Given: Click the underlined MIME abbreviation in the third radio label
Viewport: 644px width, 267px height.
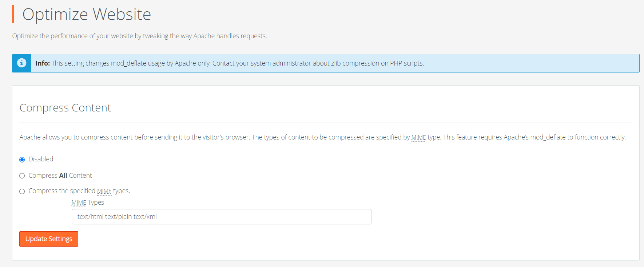Looking at the screenshot, I should pos(104,191).
